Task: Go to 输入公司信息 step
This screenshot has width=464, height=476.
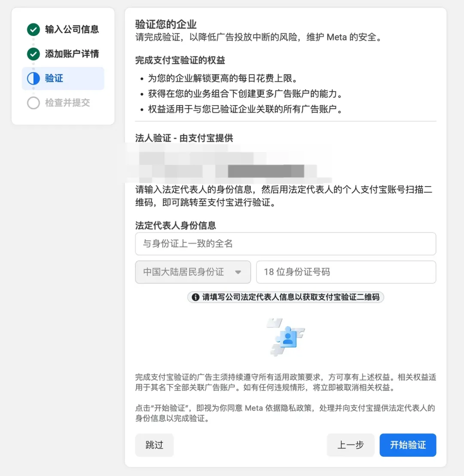Action: 72,30
